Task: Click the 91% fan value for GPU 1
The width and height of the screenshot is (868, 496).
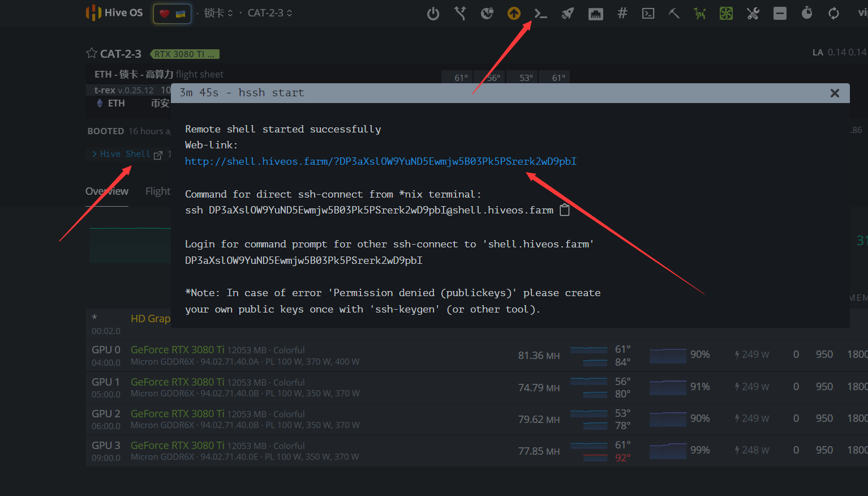Action: coord(700,387)
